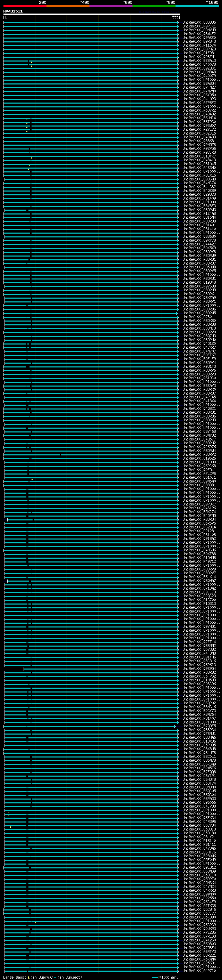Select the UniRef100_A2YE72 label
This screenshot has height=980, width=222.
[199, 129]
